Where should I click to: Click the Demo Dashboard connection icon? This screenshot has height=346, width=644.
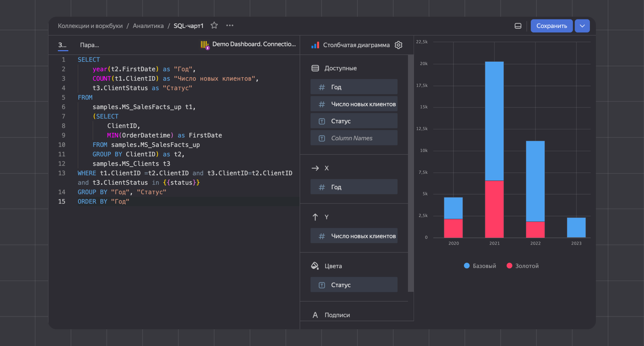(204, 44)
